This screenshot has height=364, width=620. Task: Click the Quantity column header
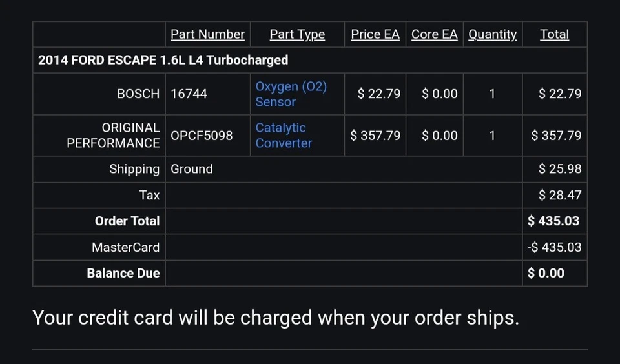click(492, 34)
